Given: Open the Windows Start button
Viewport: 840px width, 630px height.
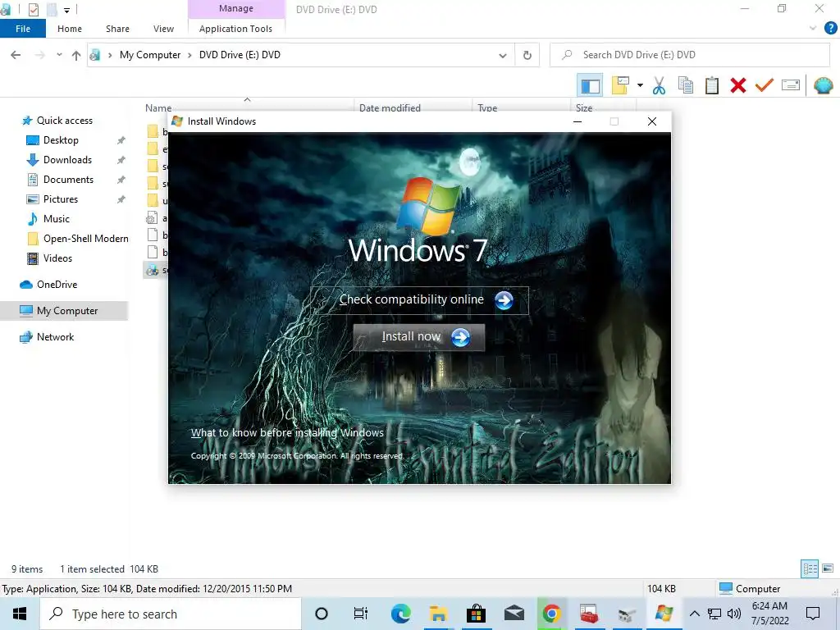Looking at the screenshot, I should click(20, 614).
